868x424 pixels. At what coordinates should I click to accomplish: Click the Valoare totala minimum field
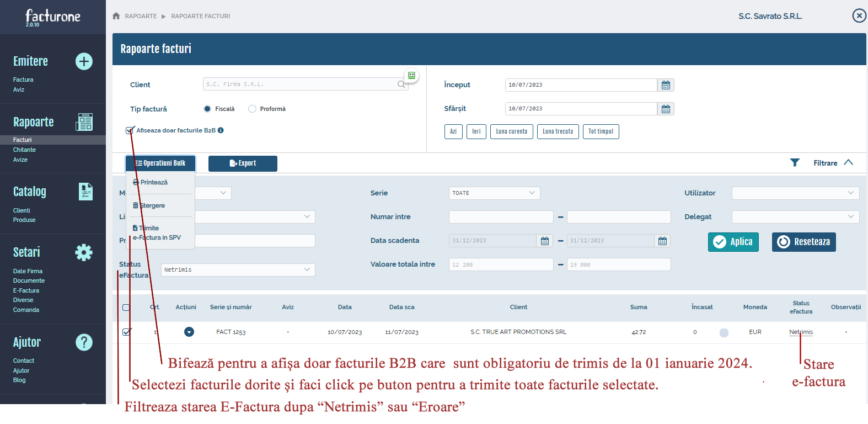pyautogui.click(x=501, y=264)
